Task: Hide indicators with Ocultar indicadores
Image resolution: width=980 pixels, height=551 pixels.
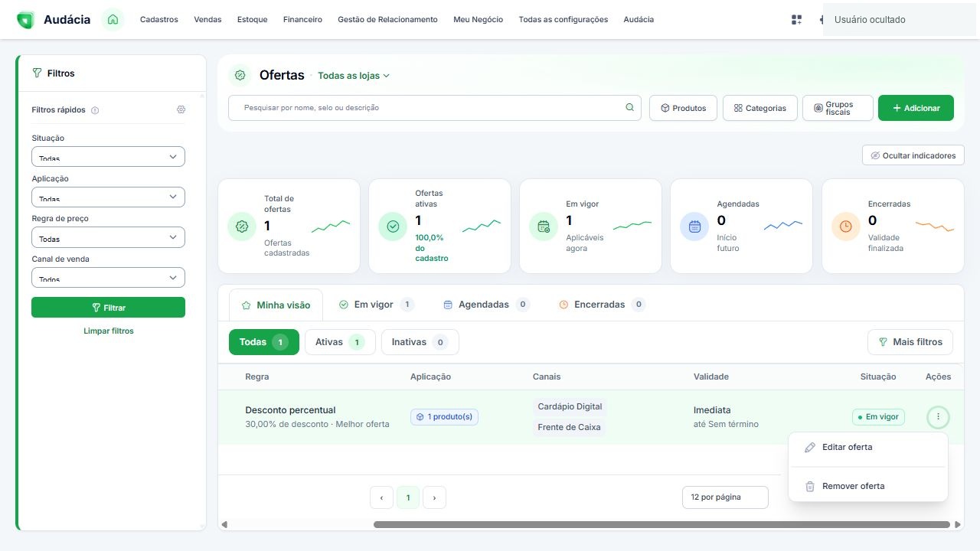Action: (x=913, y=155)
